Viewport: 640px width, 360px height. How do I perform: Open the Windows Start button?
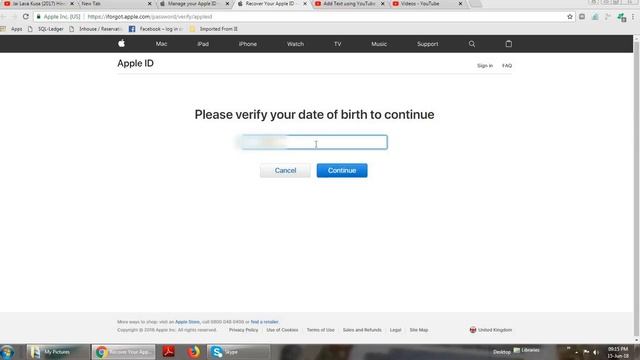pos(7,352)
